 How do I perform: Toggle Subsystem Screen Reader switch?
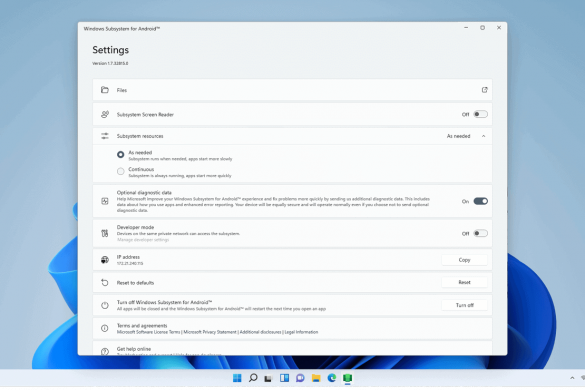tap(481, 114)
